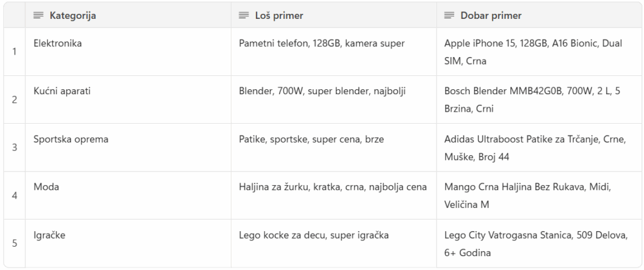The height and width of the screenshot is (270, 644).
Task: Click the Kućni aparati cell
Action: click(x=128, y=100)
